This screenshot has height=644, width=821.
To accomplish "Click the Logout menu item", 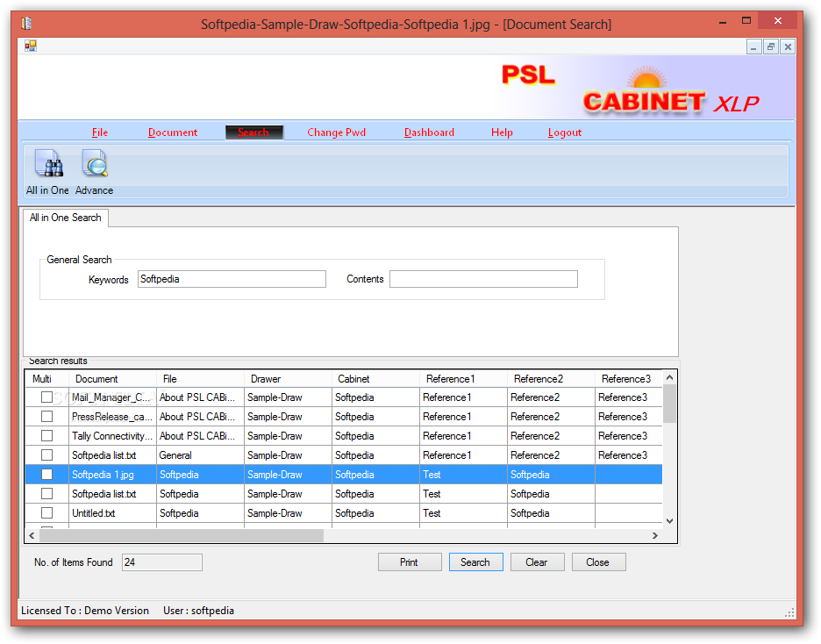I will pyautogui.click(x=565, y=132).
